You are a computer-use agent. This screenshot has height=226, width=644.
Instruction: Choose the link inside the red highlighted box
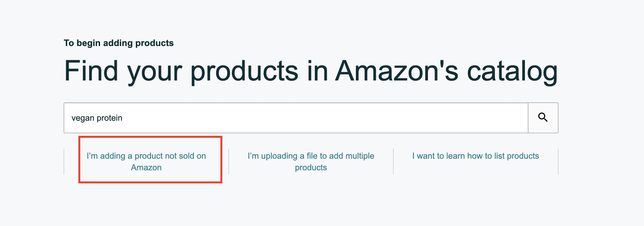[x=146, y=162]
